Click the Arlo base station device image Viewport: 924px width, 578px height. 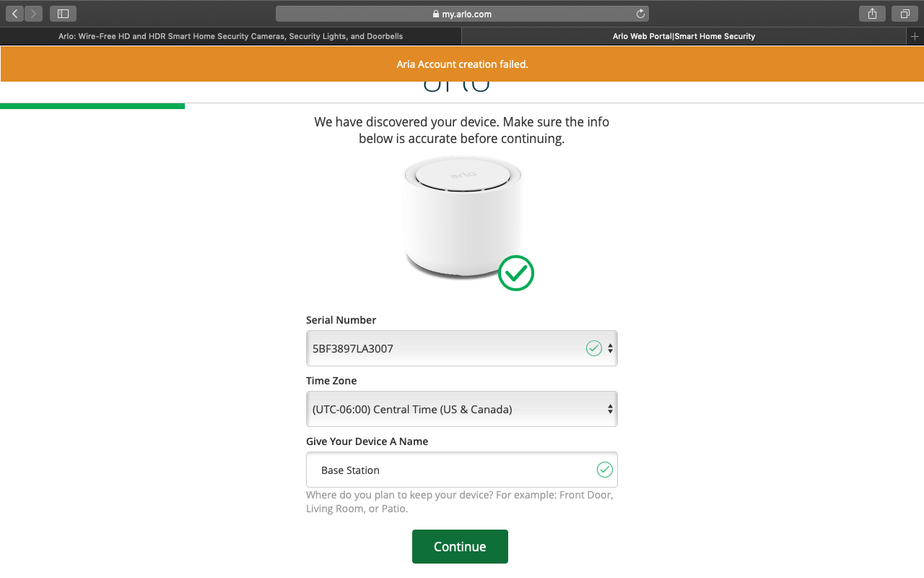click(x=462, y=217)
